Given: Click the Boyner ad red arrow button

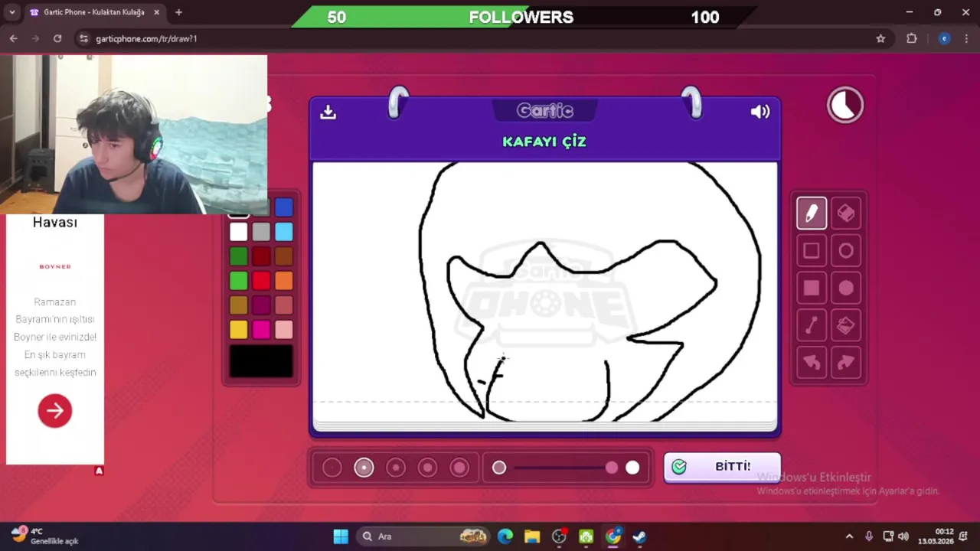Looking at the screenshot, I should pos(55,411).
